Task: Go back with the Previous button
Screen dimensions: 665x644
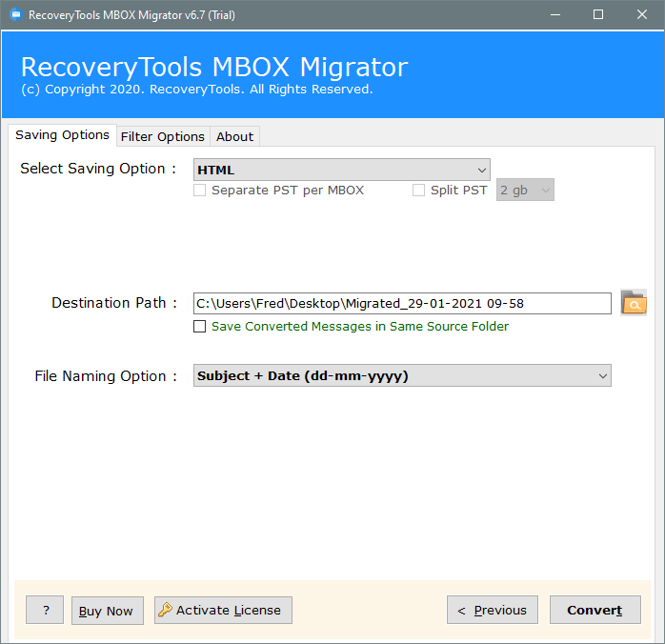Action: pos(493,610)
